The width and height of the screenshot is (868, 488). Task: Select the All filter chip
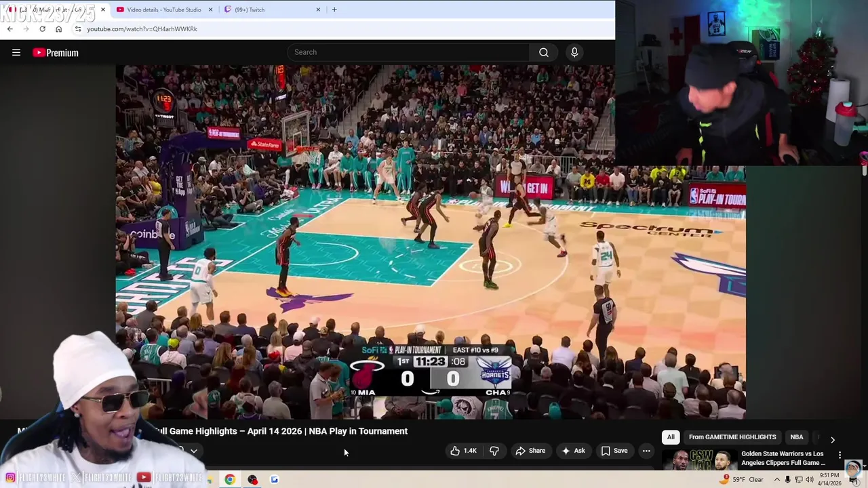(x=671, y=437)
